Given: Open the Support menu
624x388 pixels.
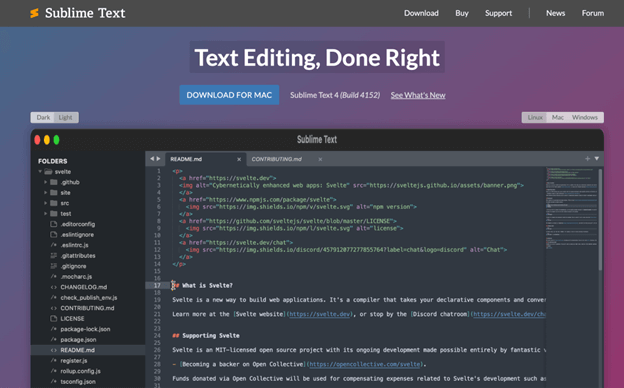Looking at the screenshot, I should [498, 13].
